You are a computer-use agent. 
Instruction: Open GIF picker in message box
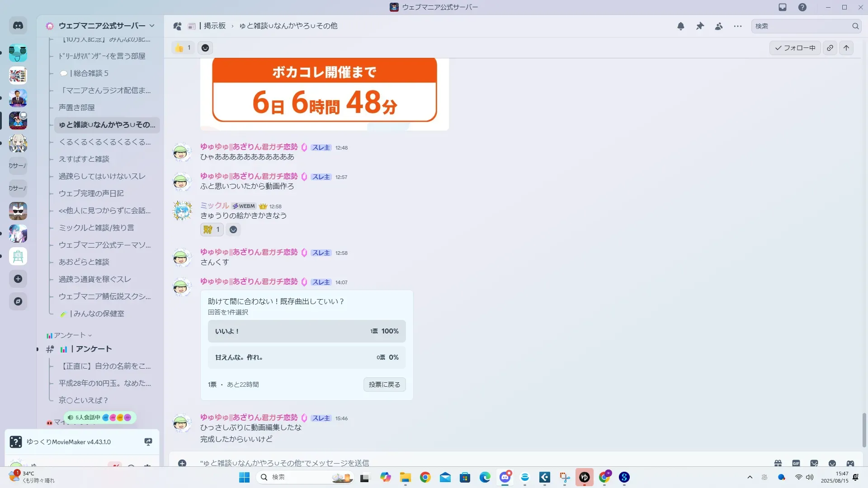click(x=796, y=463)
